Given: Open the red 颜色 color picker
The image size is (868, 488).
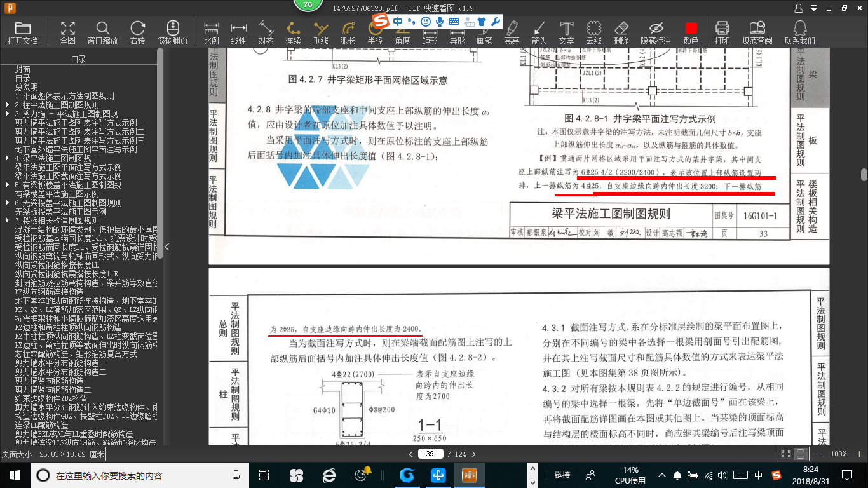Looking at the screenshot, I should point(691,32).
